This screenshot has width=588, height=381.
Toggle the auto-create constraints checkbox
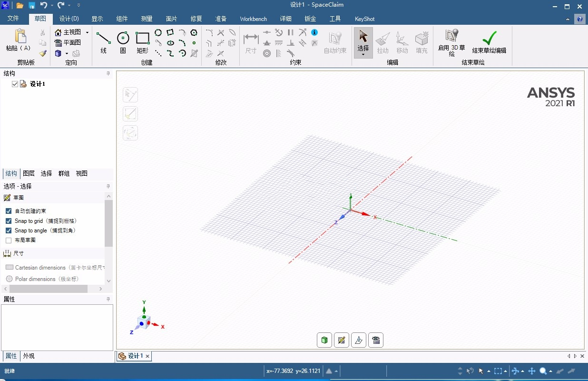coord(9,211)
